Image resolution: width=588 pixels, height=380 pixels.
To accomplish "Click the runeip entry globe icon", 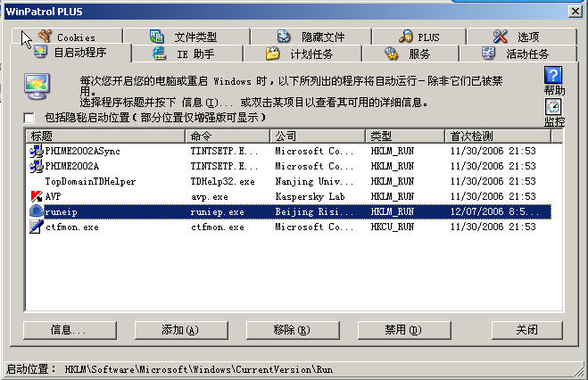I will pos(37,211).
